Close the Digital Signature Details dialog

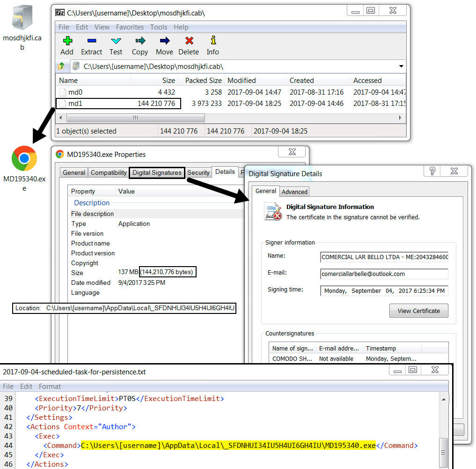454,171
